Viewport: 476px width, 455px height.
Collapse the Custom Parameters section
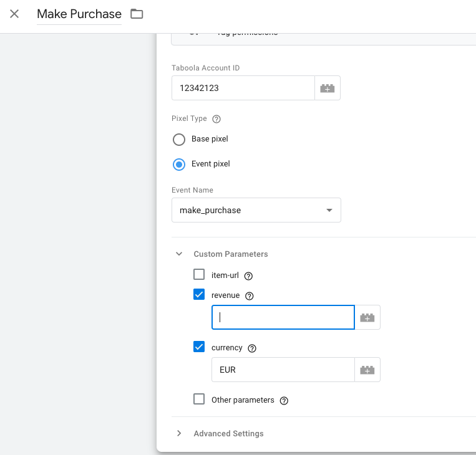pos(179,254)
